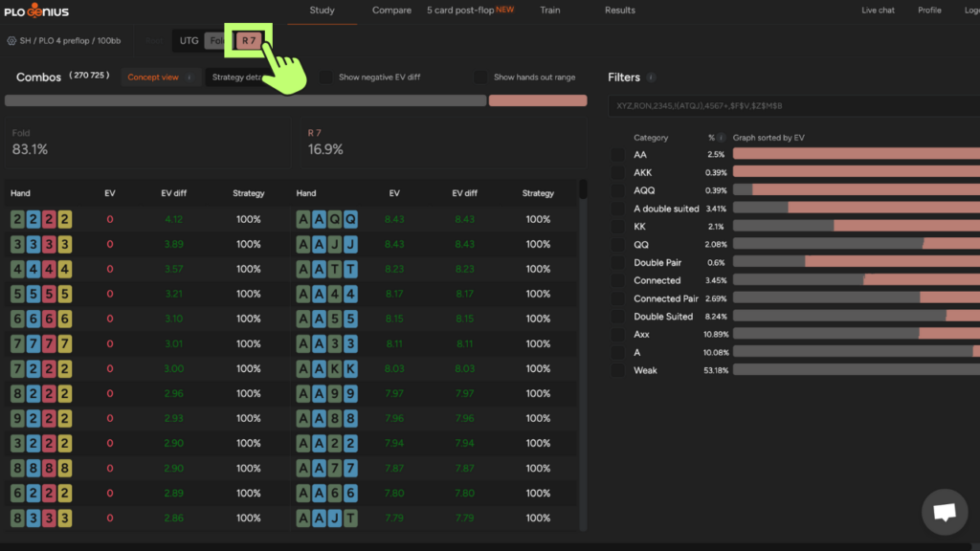
Task: Select the AAKK hand row
Action: (x=434, y=368)
